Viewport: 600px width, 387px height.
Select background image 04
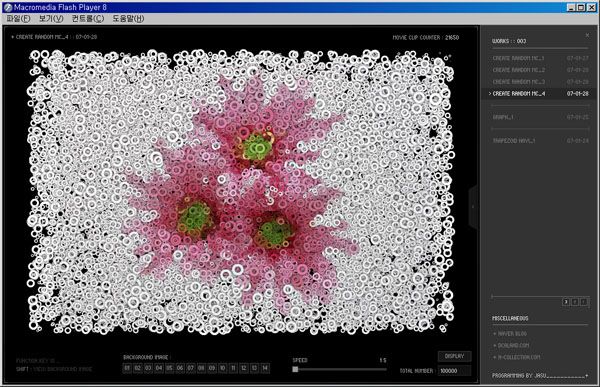(x=159, y=368)
